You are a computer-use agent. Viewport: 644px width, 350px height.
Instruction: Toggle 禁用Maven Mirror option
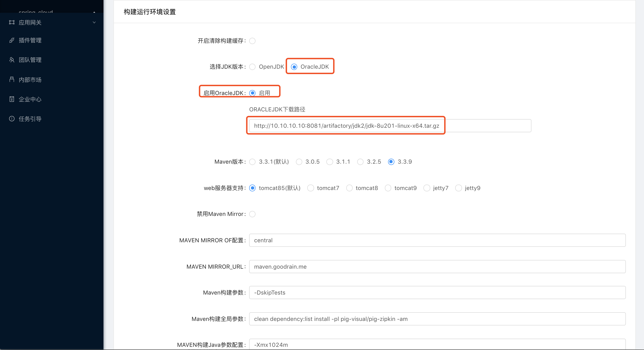pos(253,214)
